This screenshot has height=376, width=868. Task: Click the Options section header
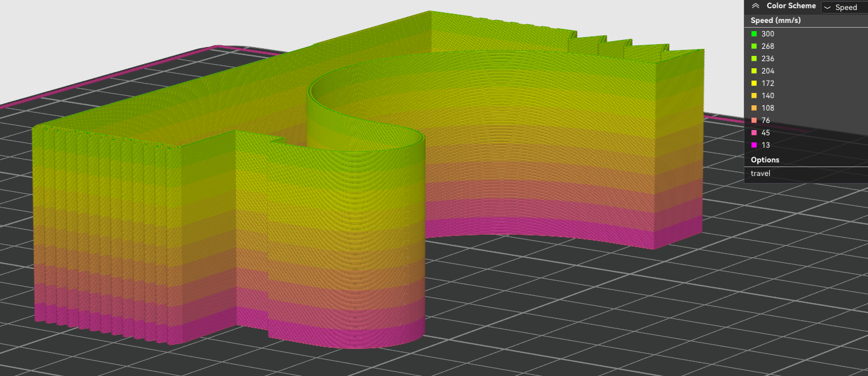[765, 160]
